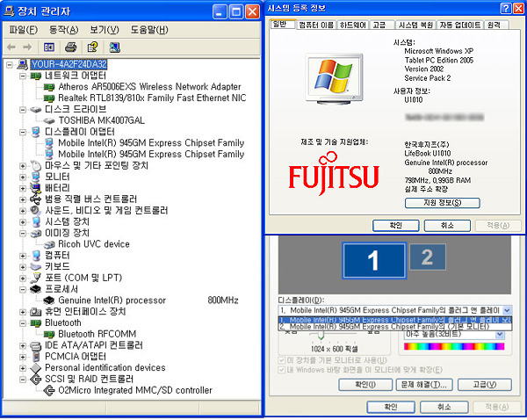Open the color quality 아주 높음(32비트) dropdown
Image resolution: width=527 pixels, height=420 pixels.
[500, 335]
